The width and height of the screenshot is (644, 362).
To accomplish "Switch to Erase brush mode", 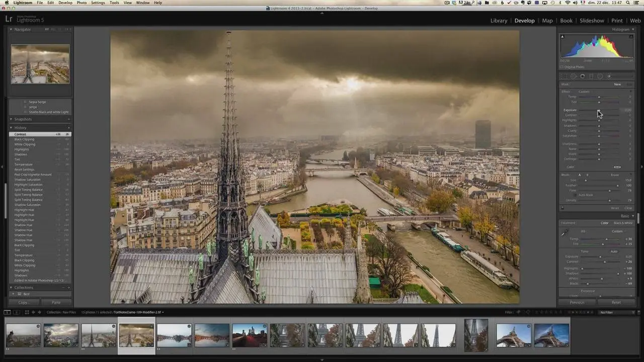I will tap(615, 175).
